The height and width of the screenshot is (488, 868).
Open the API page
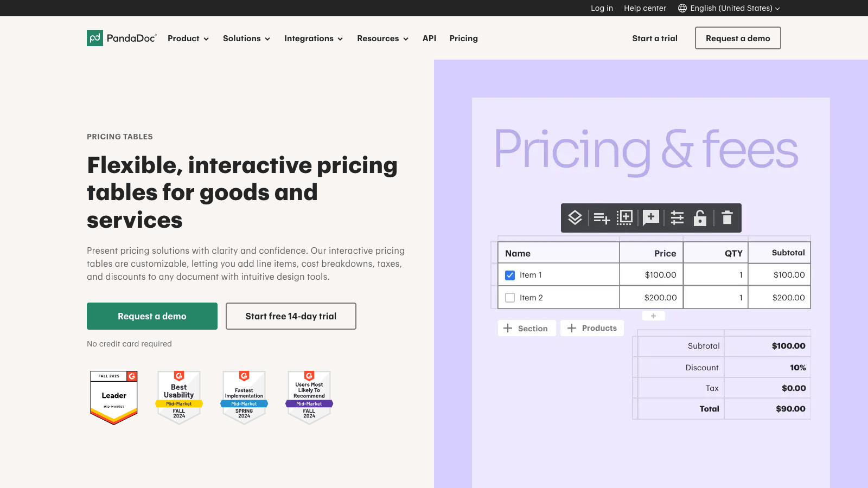pyautogui.click(x=429, y=38)
